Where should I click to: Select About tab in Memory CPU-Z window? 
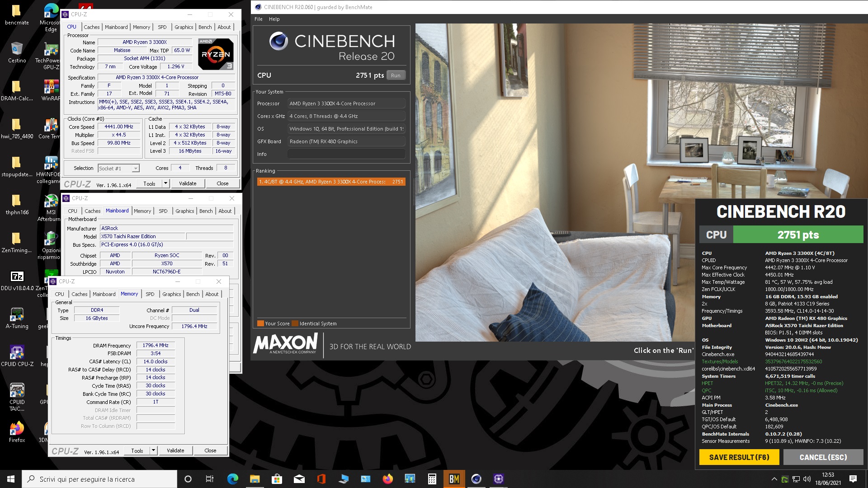click(212, 294)
